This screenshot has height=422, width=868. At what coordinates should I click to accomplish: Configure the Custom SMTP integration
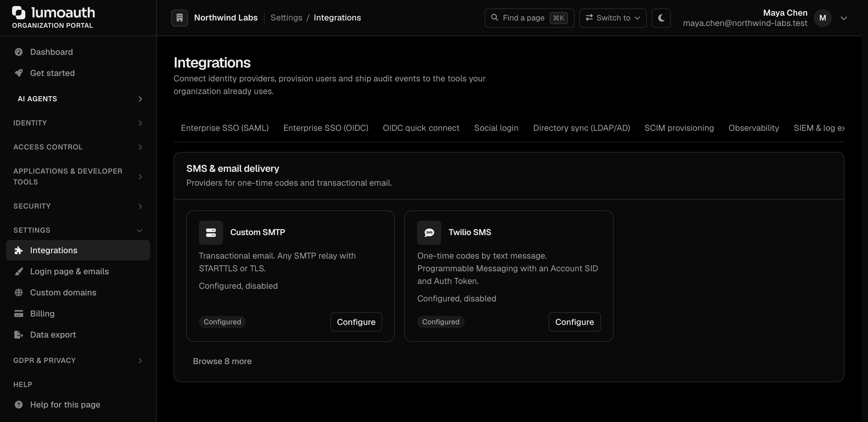tap(356, 322)
